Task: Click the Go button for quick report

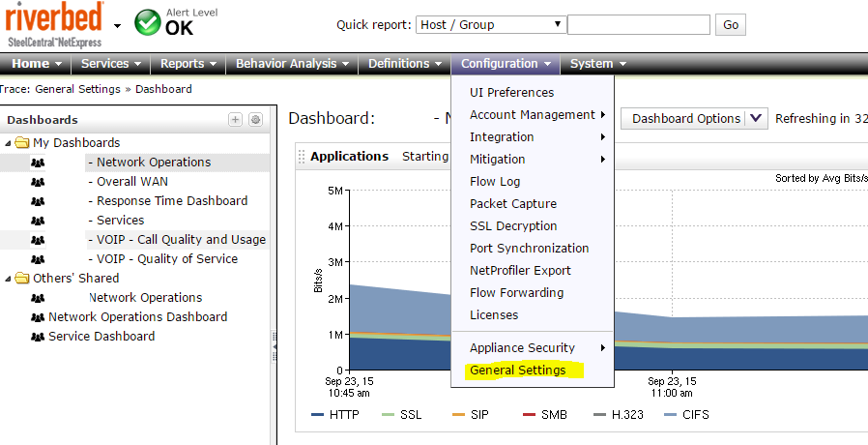Action: click(x=730, y=25)
